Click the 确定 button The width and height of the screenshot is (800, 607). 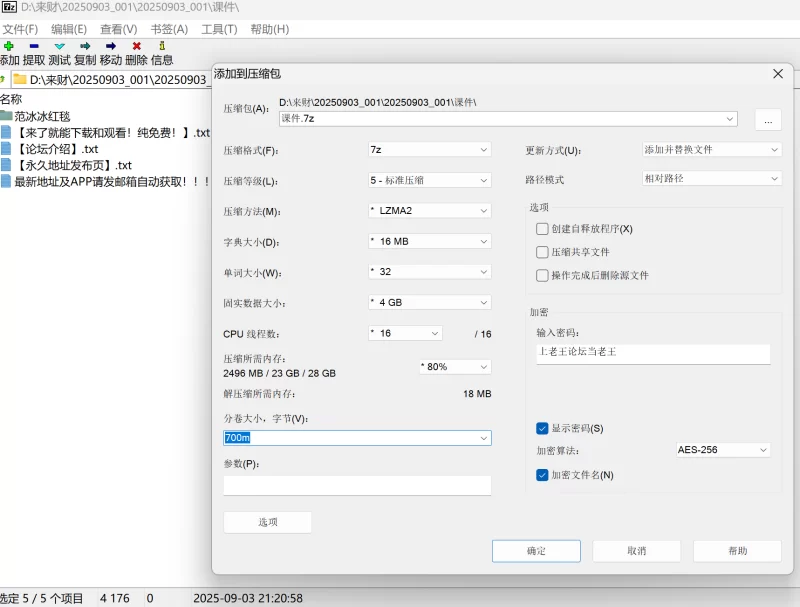[536, 551]
